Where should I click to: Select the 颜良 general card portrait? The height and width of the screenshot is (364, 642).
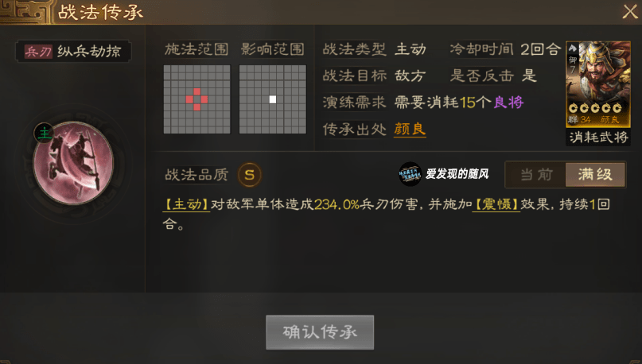pyautogui.click(x=598, y=83)
